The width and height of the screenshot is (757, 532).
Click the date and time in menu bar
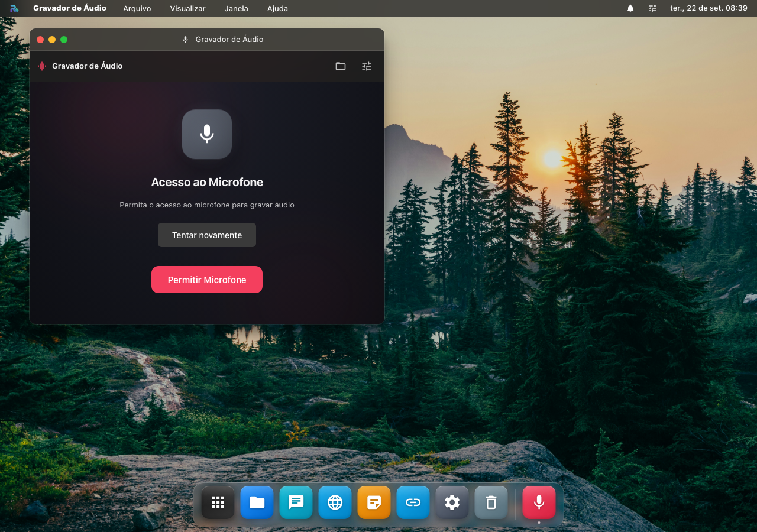(709, 8)
